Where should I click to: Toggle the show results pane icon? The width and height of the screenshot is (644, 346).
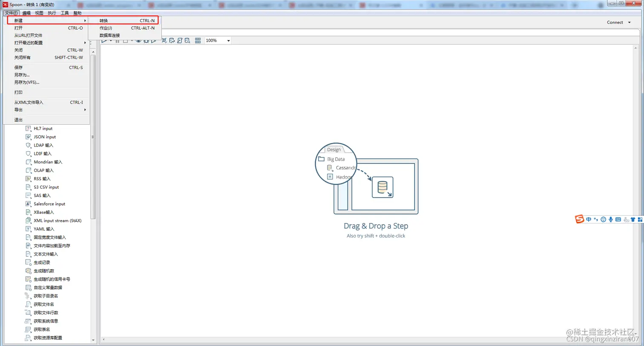(198, 40)
